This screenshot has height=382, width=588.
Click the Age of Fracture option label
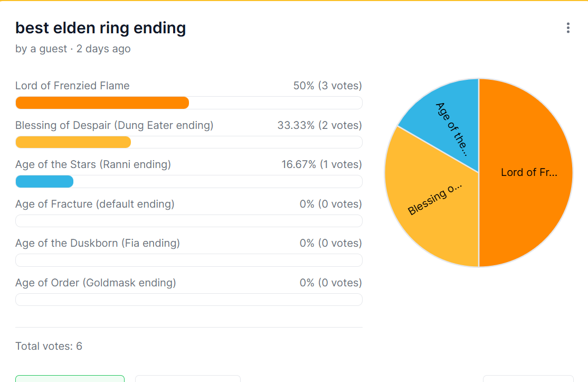point(95,204)
